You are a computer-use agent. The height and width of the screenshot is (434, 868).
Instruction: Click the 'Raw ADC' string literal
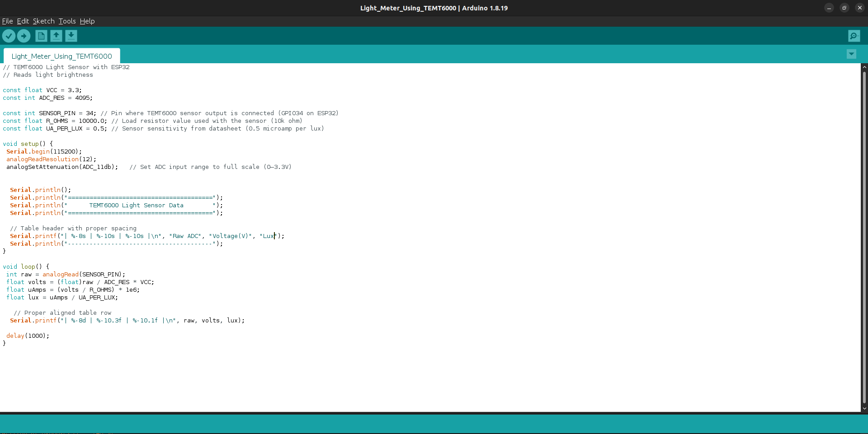coord(185,236)
